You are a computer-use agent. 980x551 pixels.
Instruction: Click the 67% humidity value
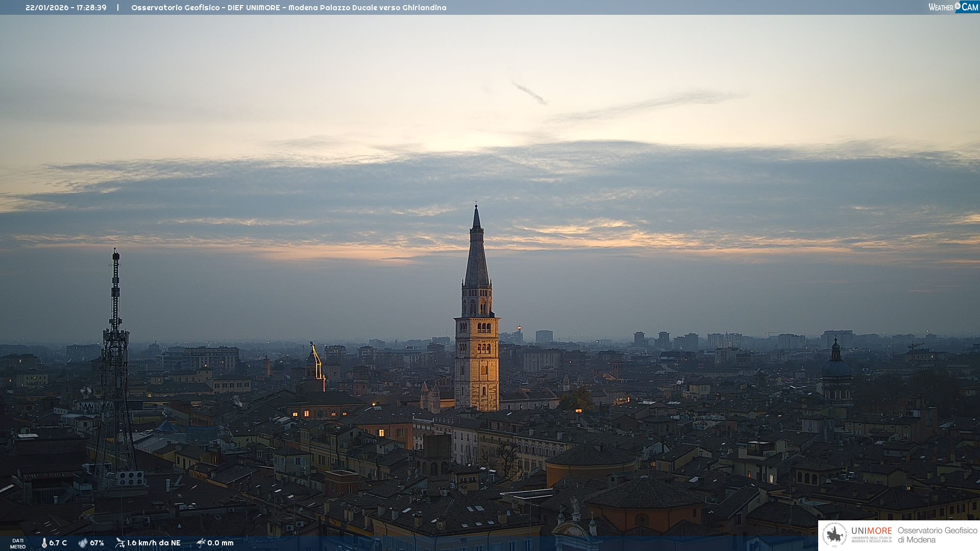click(97, 543)
